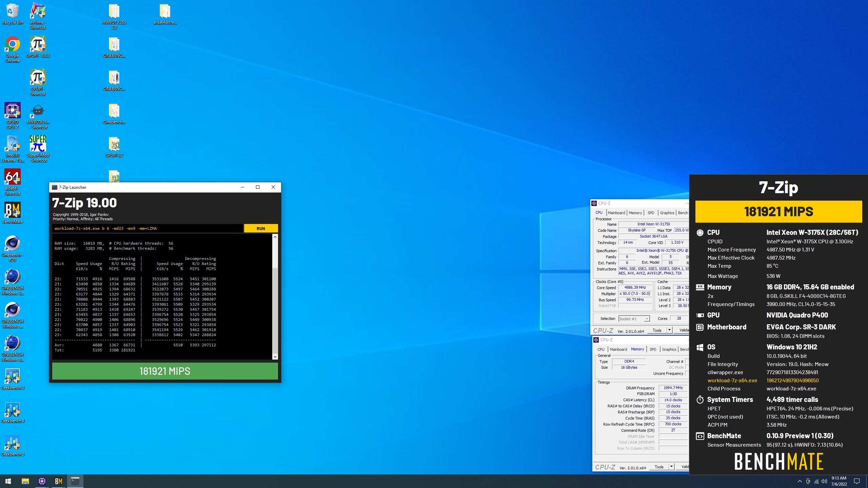Image resolution: width=868 pixels, height=488 pixels.
Task: Click the taskbar clock showing 9:13 AM
Action: click(x=839, y=481)
